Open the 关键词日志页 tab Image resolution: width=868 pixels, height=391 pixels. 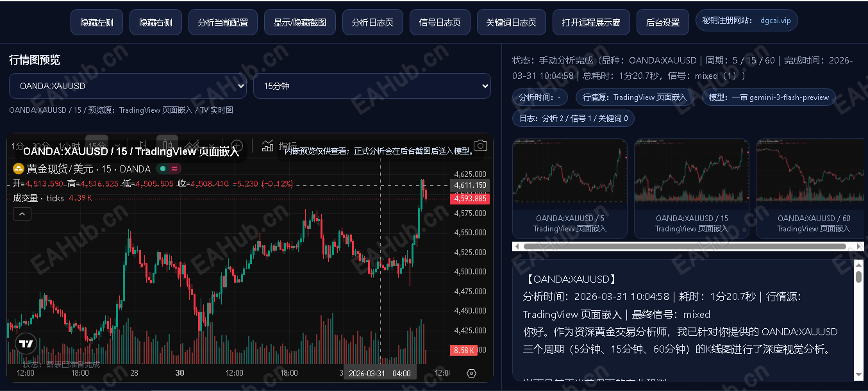[512, 22]
